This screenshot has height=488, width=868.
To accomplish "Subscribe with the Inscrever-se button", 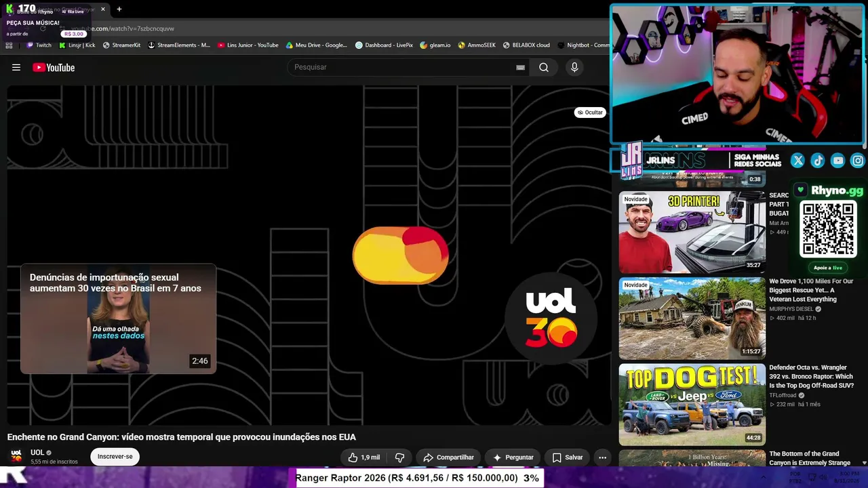I will tap(115, 457).
